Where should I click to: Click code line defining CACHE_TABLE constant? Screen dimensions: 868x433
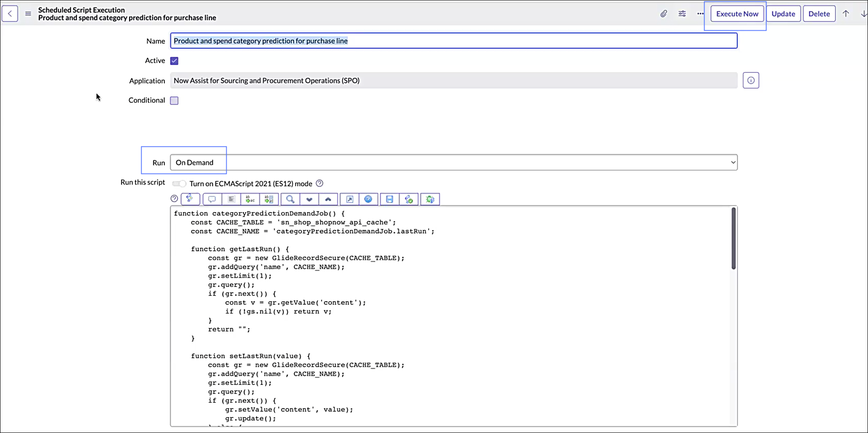tap(293, 223)
